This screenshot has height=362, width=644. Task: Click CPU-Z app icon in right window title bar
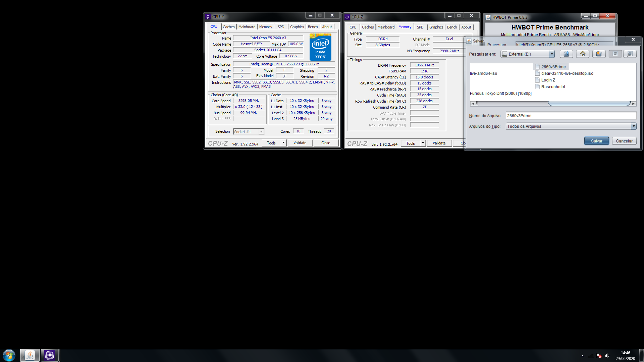347,17
